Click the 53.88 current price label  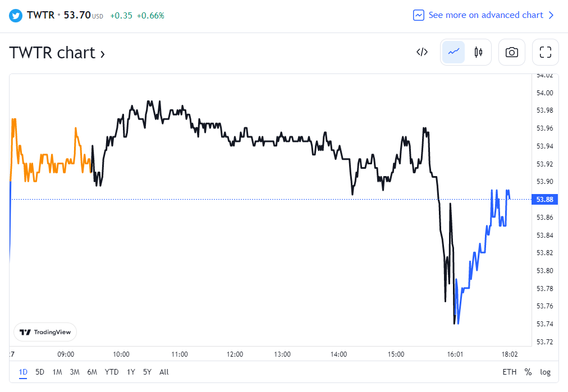544,200
